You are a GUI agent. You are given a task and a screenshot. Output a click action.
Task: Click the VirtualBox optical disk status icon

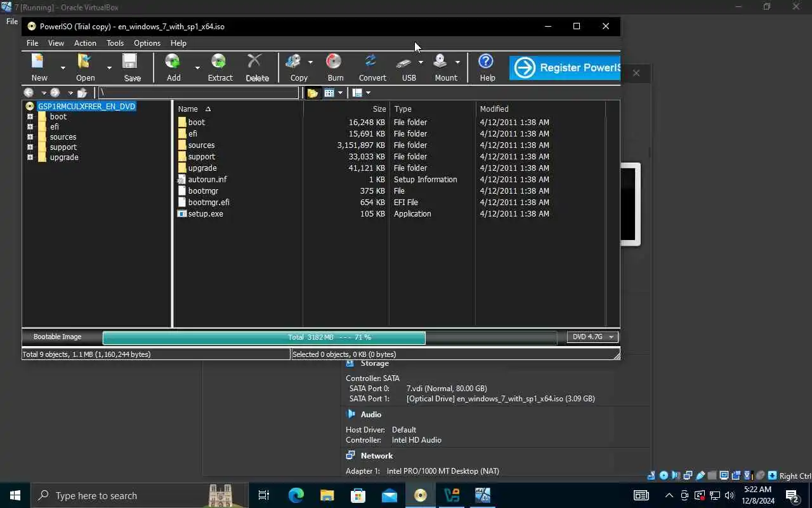pos(664,476)
